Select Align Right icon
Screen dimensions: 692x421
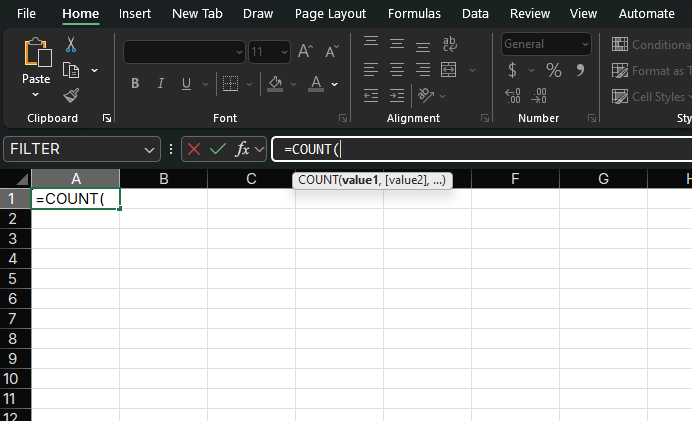click(x=423, y=70)
